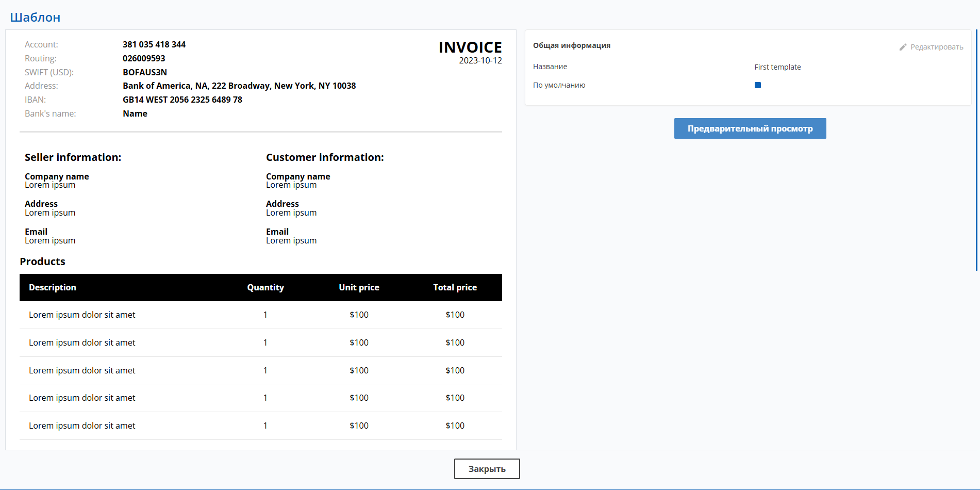Click the page scrollbar on right edge

click(x=977, y=150)
